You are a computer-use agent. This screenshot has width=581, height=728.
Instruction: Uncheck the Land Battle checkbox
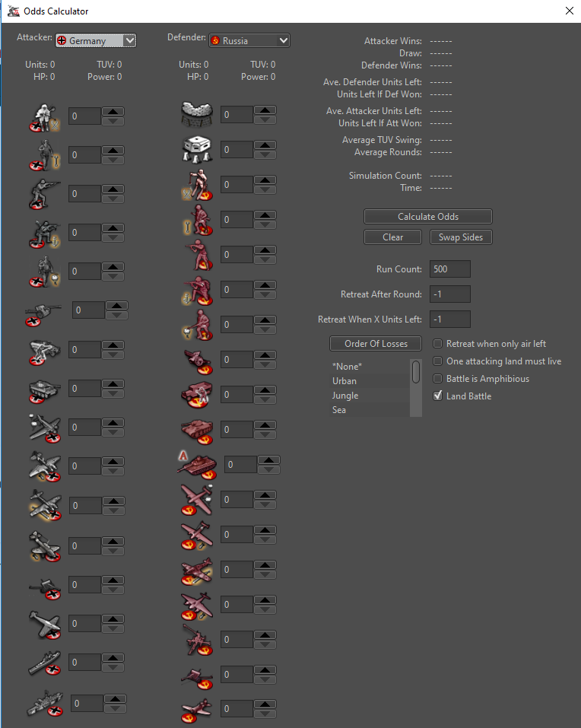click(x=437, y=396)
